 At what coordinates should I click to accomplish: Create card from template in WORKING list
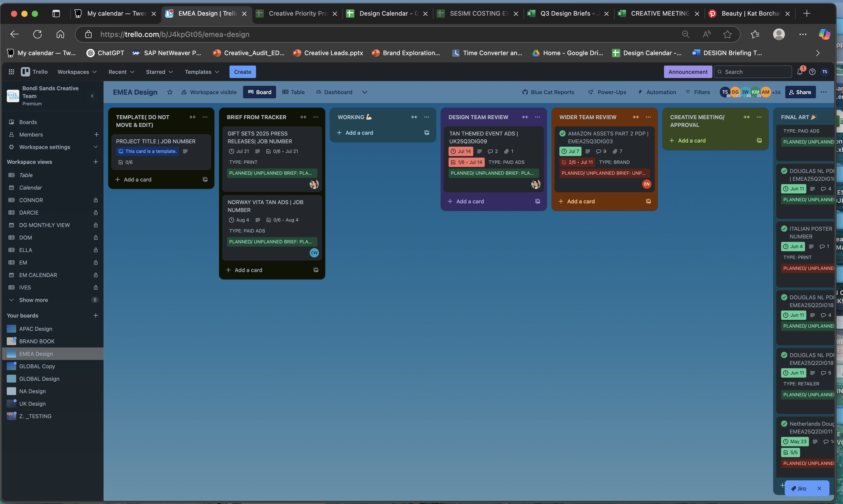[426, 132]
